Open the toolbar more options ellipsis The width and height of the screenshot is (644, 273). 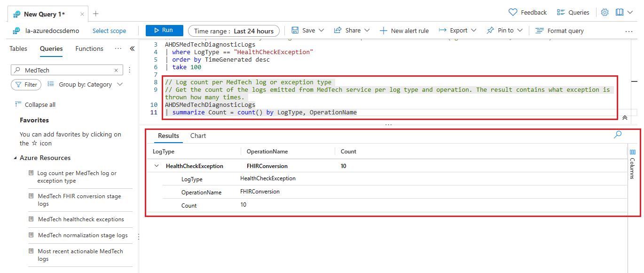pos(629,31)
